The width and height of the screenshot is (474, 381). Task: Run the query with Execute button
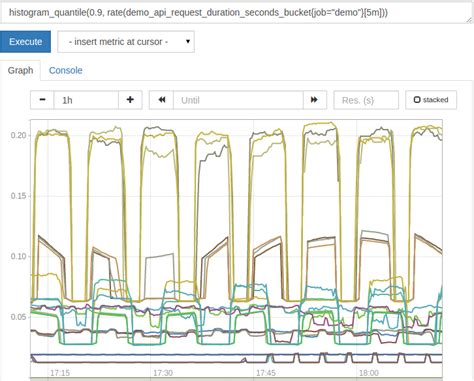(x=25, y=42)
